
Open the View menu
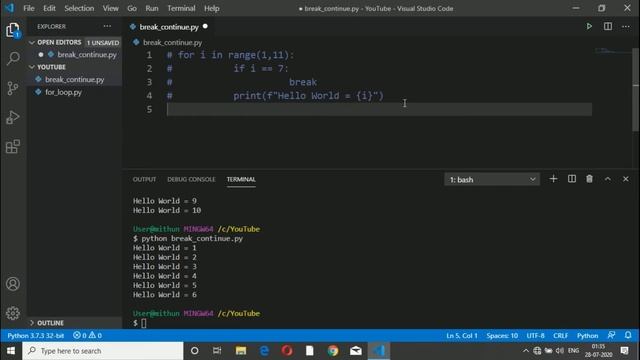pyautogui.click(x=111, y=8)
